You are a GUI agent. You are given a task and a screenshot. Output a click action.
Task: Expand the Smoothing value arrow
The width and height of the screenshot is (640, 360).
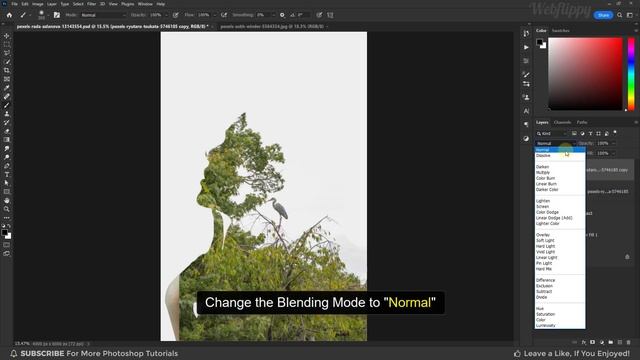coord(273,15)
